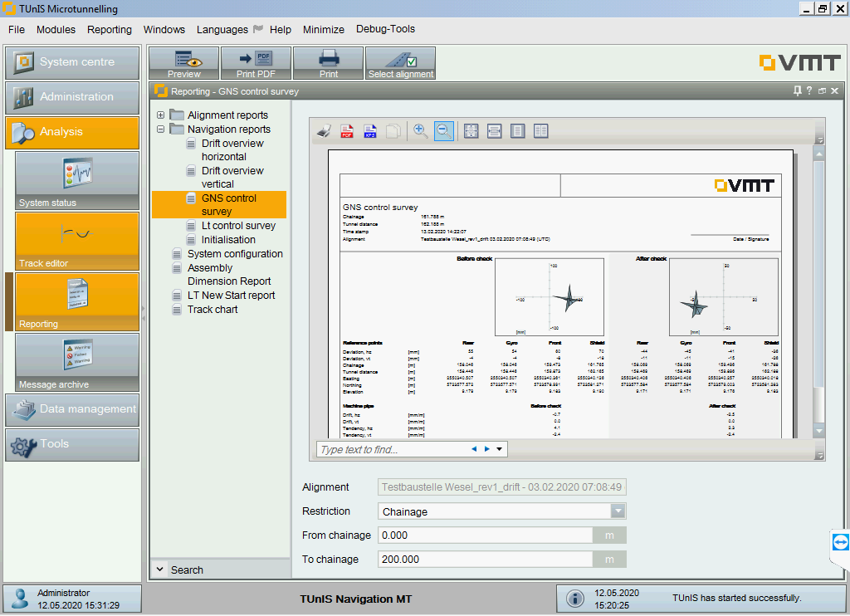Expand the Search section at the bottom
Image resolution: width=850 pixels, height=616 pixels.
click(x=160, y=570)
